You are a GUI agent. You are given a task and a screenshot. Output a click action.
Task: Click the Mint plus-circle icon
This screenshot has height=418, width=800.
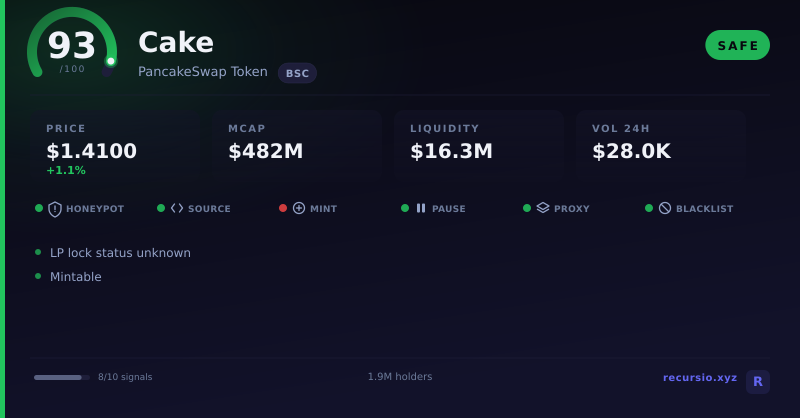pyautogui.click(x=299, y=208)
